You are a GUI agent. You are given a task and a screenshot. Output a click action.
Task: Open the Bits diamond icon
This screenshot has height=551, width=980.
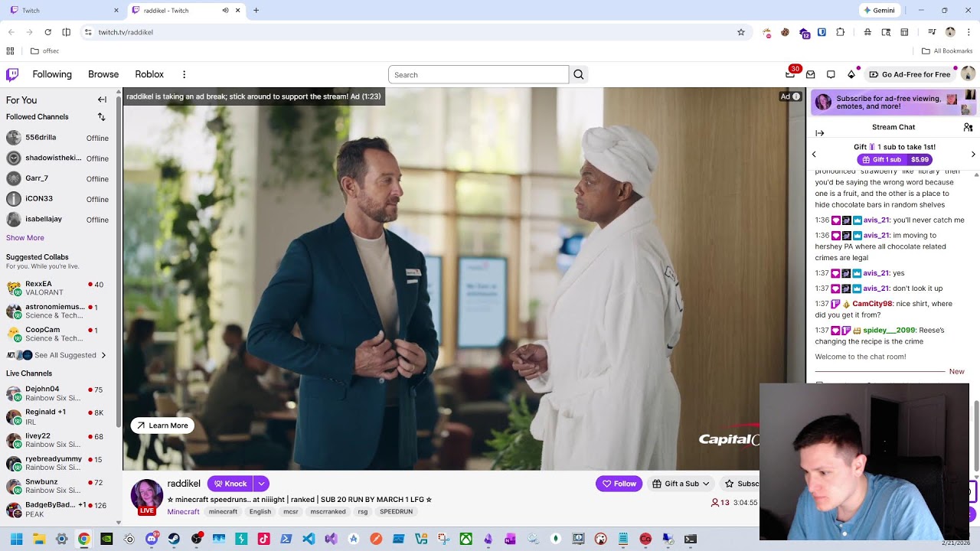click(851, 74)
